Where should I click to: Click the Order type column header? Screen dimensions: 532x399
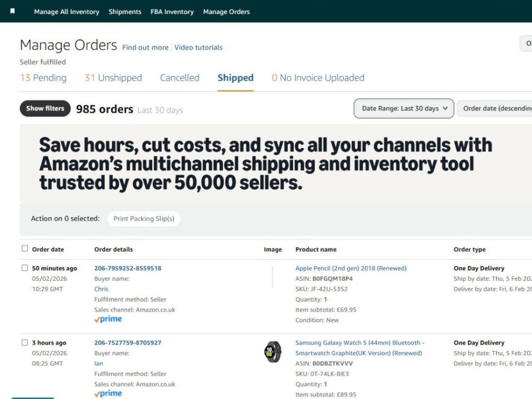[x=470, y=250]
